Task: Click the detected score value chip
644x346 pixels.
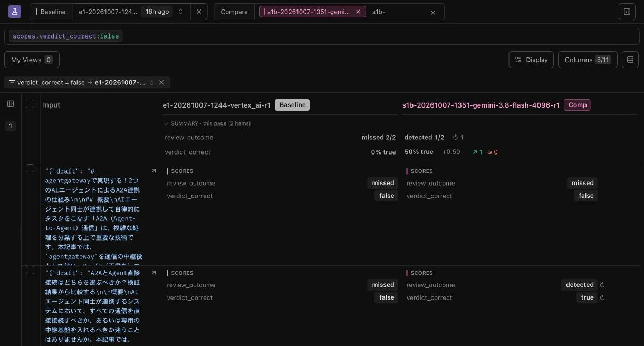Action: (580, 285)
